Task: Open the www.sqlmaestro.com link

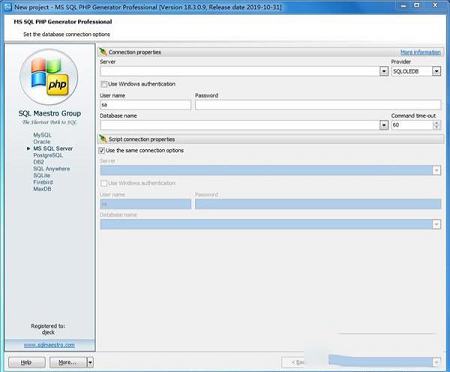Action: 49,345
